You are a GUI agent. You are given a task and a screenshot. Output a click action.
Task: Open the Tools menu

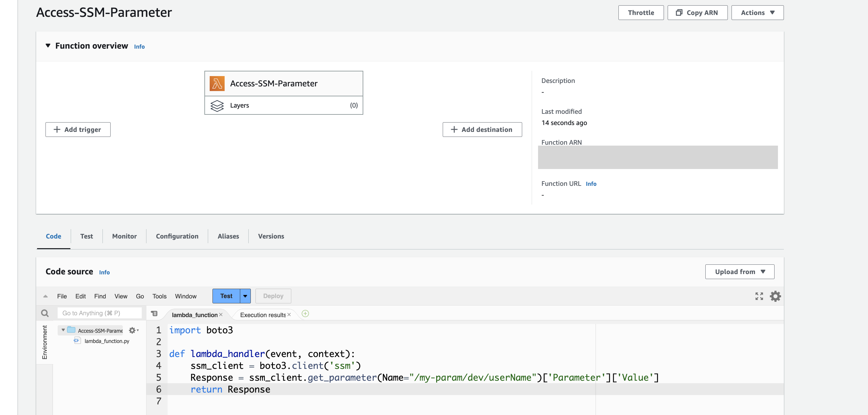[160, 296]
